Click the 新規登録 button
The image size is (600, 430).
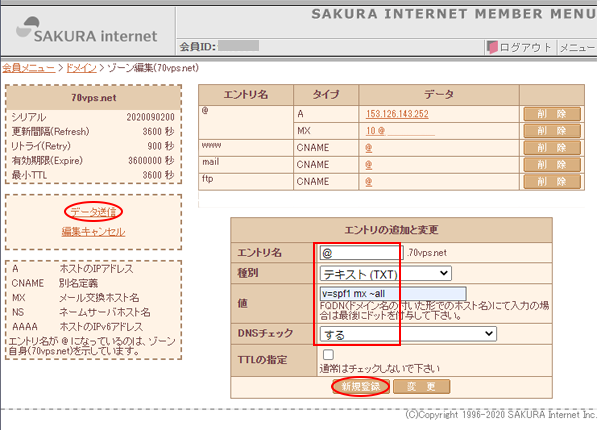360,386
